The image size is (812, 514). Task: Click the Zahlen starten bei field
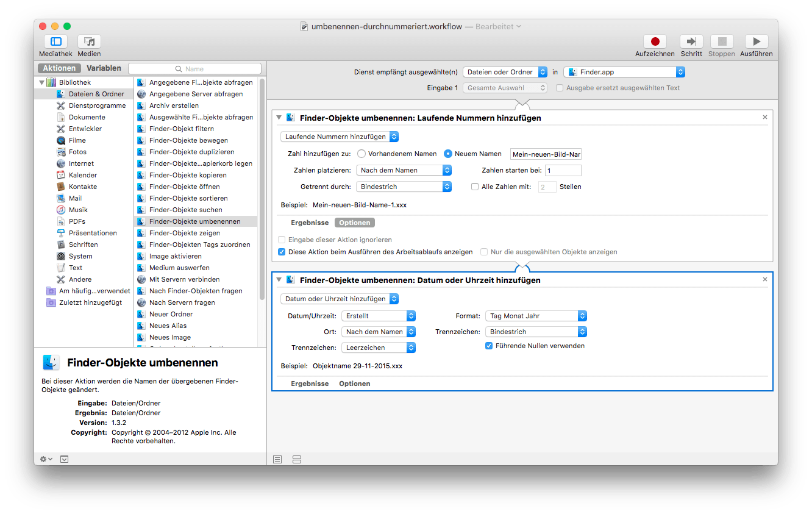[x=563, y=171]
